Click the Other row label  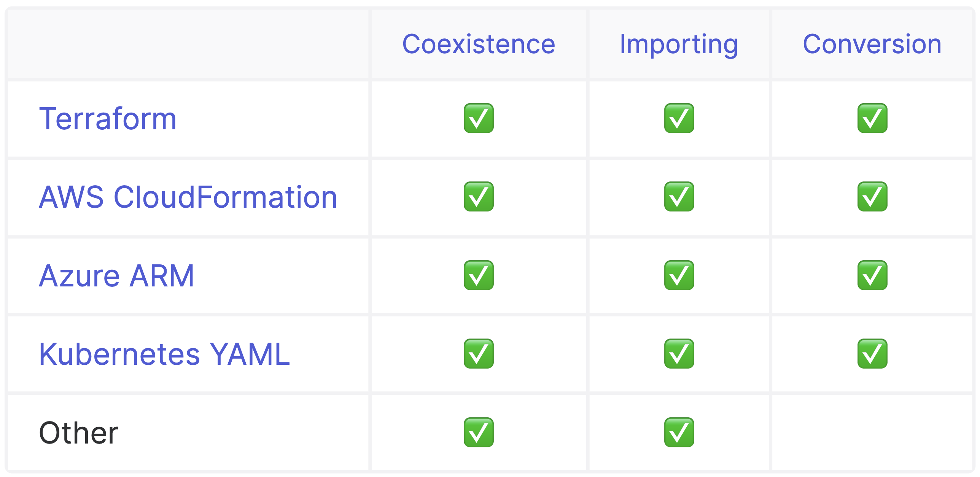click(79, 433)
